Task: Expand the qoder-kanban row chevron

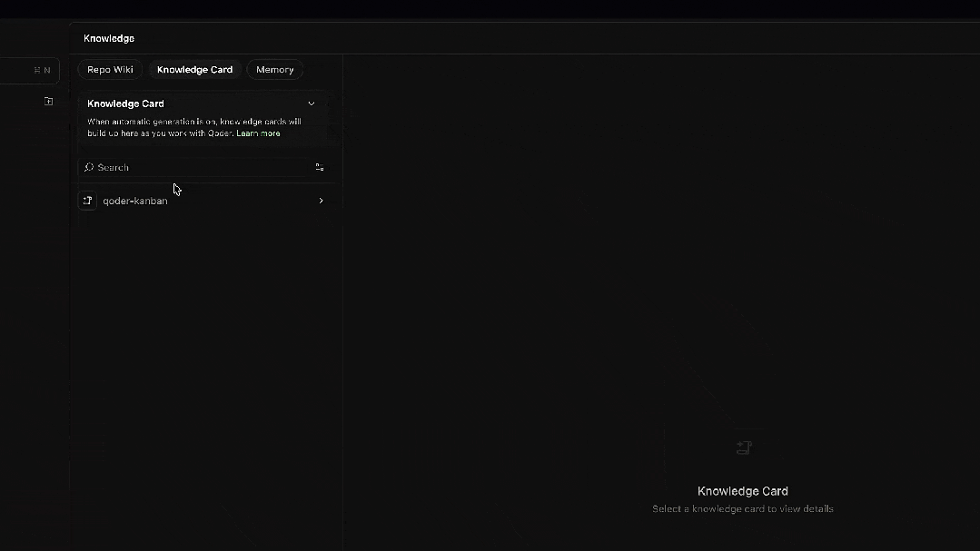Action: click(322, 201)
